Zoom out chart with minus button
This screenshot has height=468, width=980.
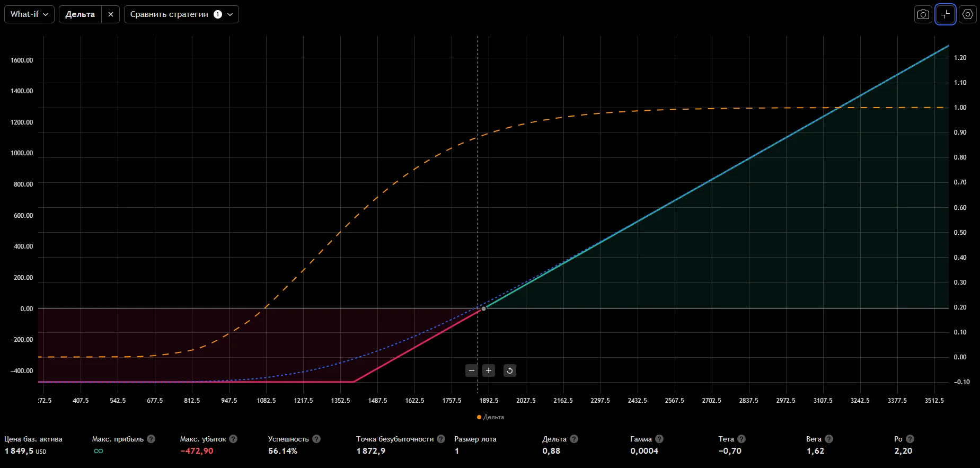coord(472,370)
